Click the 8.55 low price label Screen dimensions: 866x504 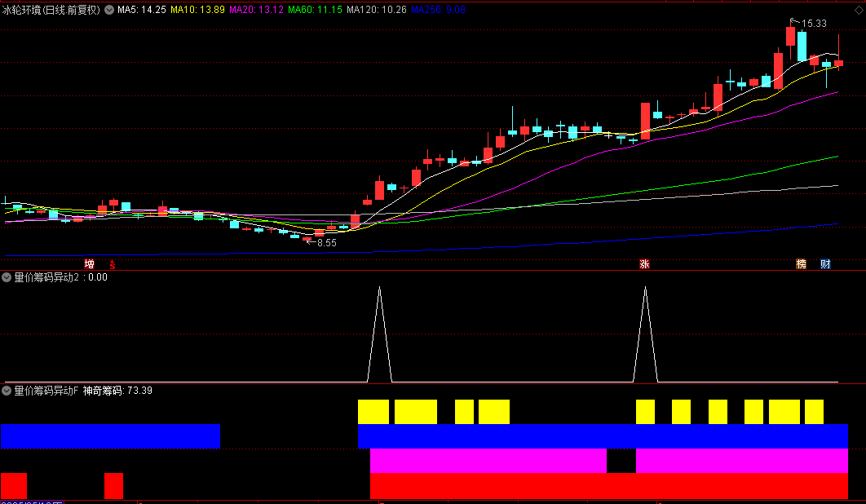[326, 242]
